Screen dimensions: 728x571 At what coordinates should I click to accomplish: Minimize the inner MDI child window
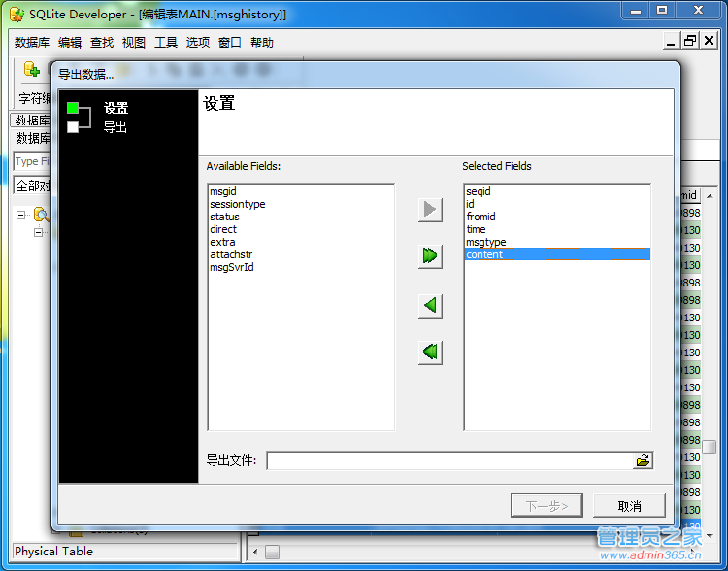click(x=671, y=41)
